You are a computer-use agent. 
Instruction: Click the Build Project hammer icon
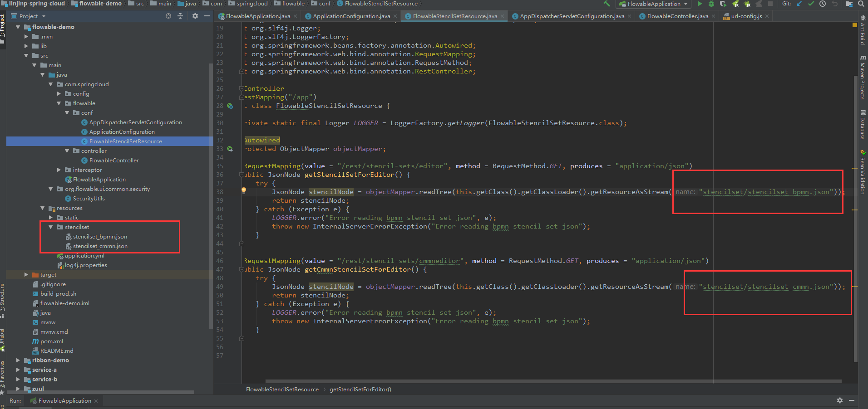607,4
